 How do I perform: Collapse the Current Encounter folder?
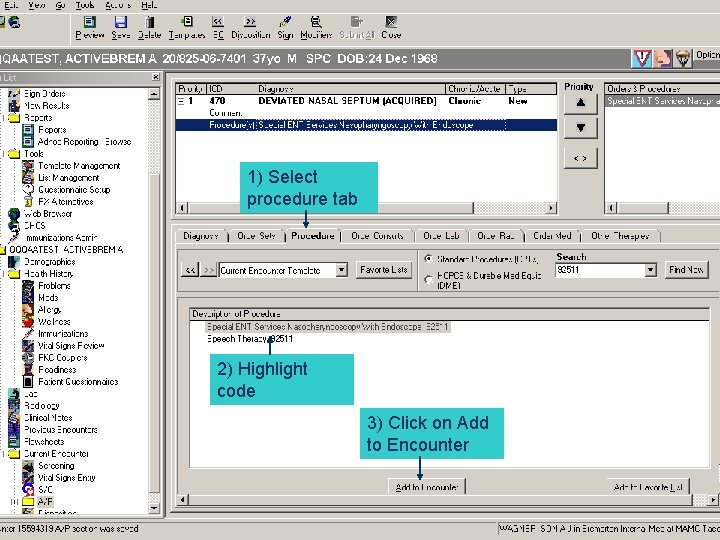(4, 454)
